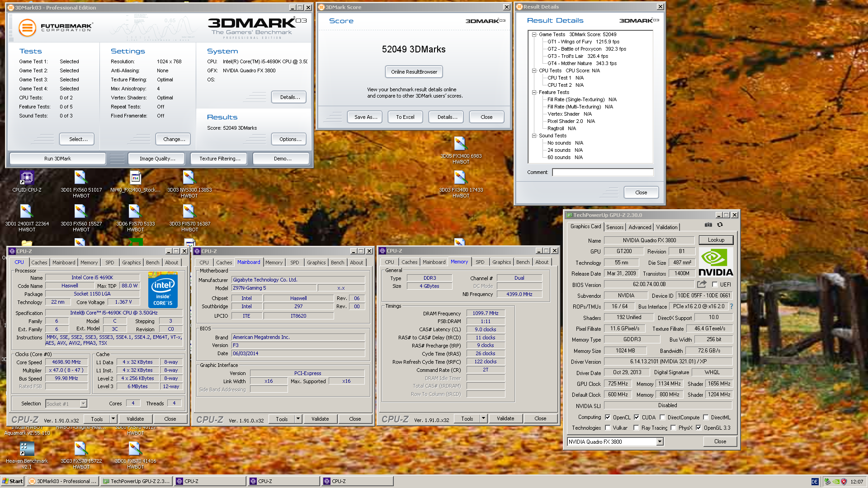Image resolution: width=868 pixels, height=488 pixels.
Task: Open CPUID CPU-Z desktop shortcut
Action: (27, 182)
